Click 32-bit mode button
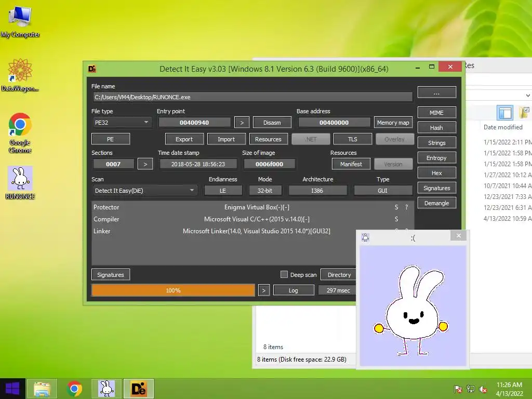 click(x=265, y=191)
